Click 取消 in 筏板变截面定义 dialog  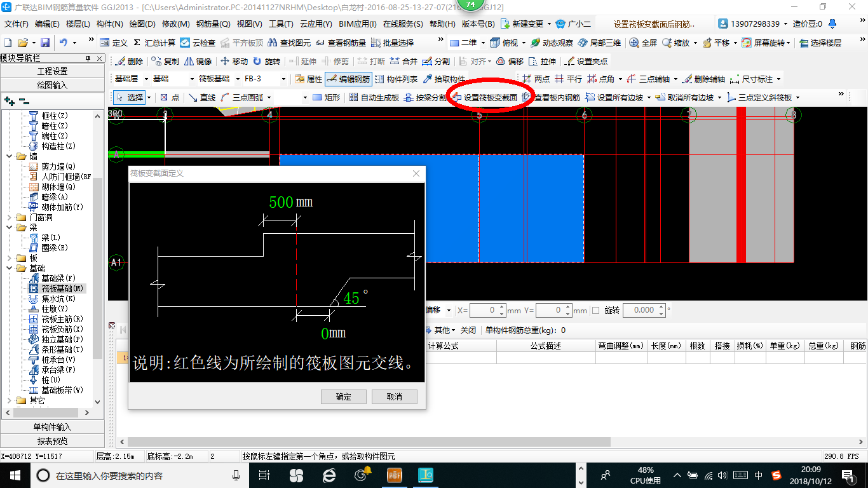[x=395, y=396]
